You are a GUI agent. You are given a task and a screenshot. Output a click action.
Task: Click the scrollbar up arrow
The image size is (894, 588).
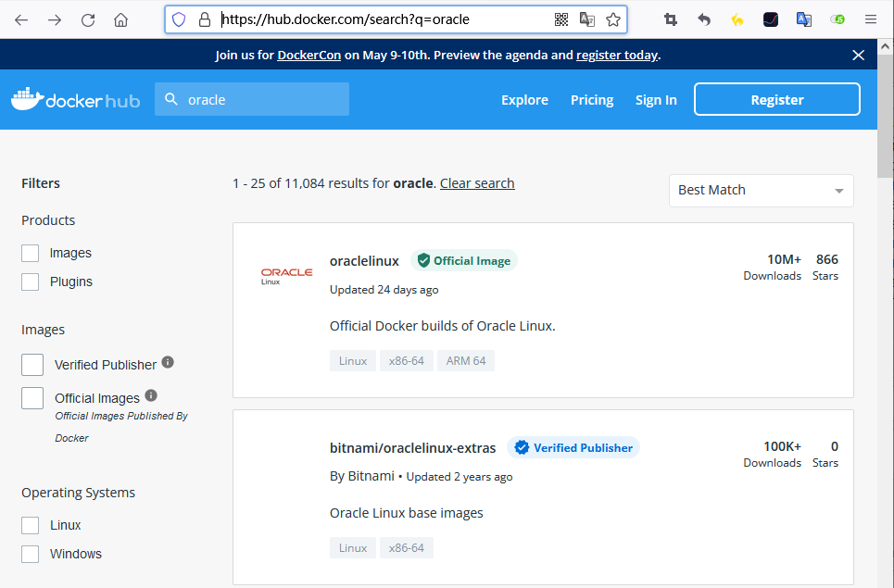(x=885, y=46)
